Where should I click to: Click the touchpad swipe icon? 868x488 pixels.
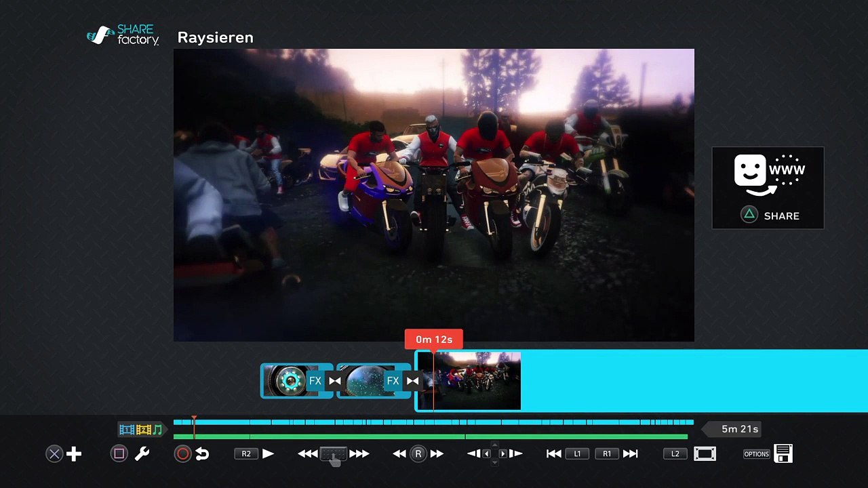pyautogui.click(x=333, y=455)
